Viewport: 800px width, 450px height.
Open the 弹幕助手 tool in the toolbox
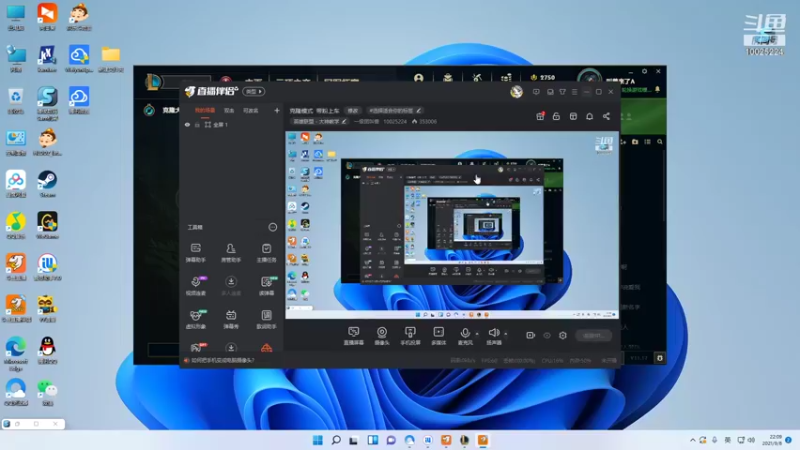click(x=195, y=253)
